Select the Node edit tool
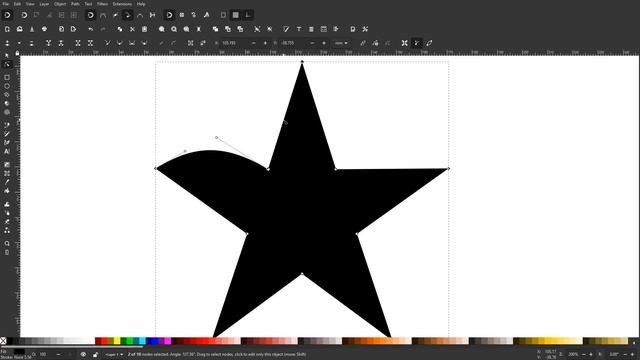 coord(7,64)
